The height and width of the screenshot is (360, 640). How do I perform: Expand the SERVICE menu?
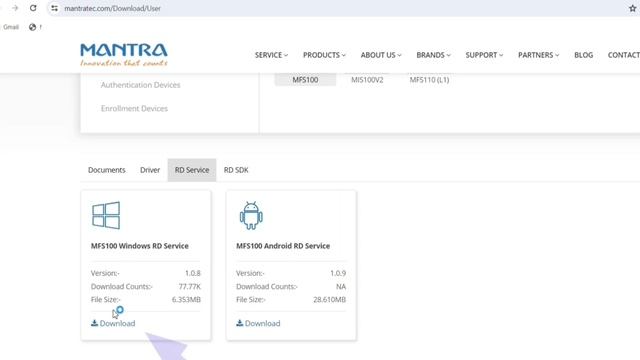(x=271, y=55)
